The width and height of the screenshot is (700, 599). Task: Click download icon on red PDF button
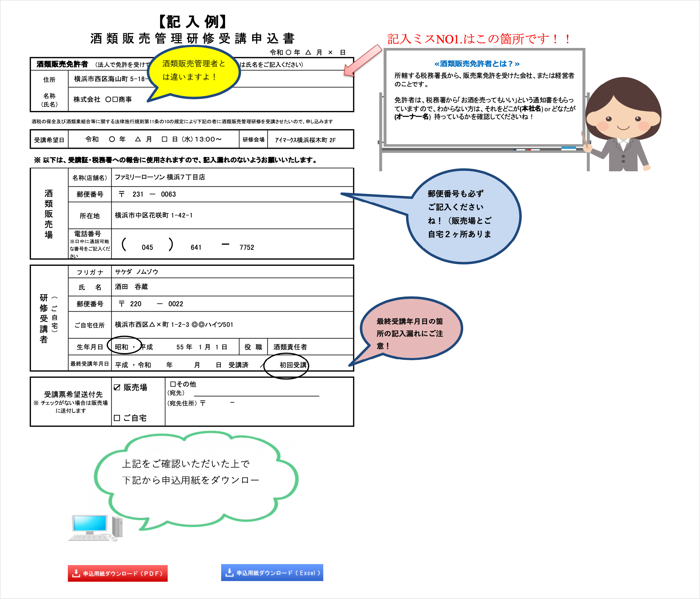click(x=76, y=573)
